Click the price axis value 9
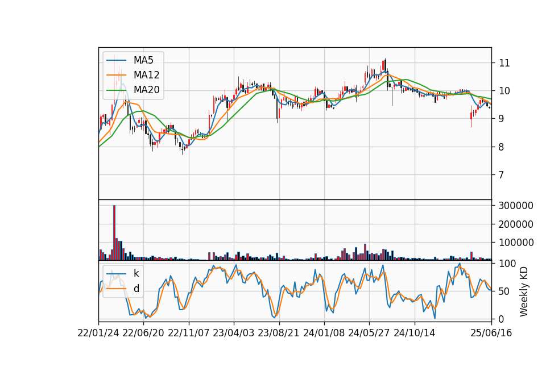 pos(502,119)
